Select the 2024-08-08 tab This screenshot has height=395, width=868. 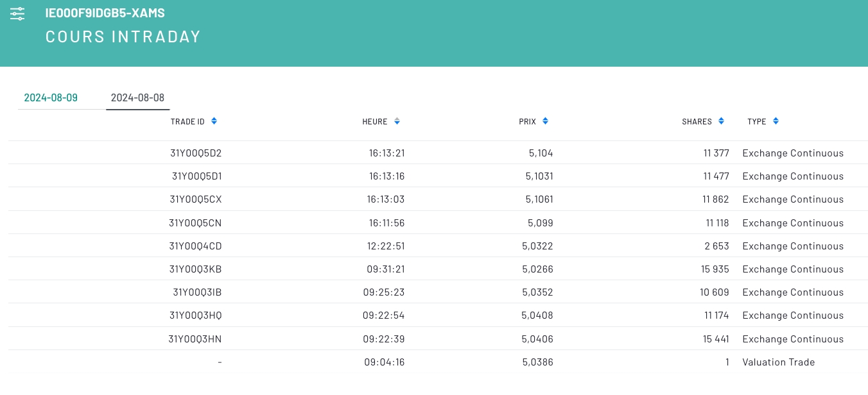tap(137, 98)
